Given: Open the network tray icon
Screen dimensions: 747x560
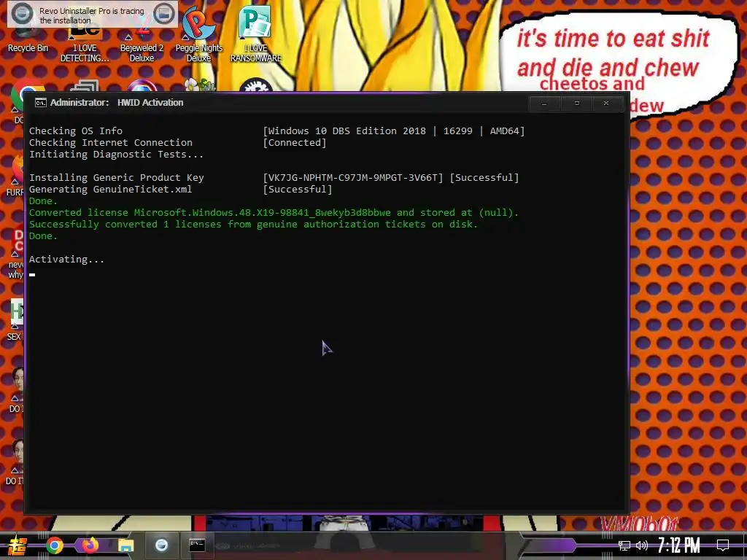Looking at the screenshot, I should tap(624, 545).
